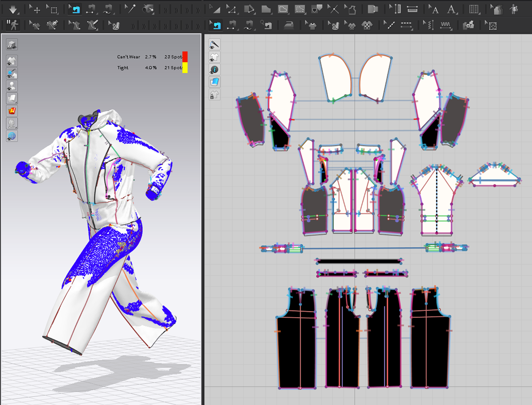Choose the Pin needle tool
The image size is (532, 405).
(130, 9)
